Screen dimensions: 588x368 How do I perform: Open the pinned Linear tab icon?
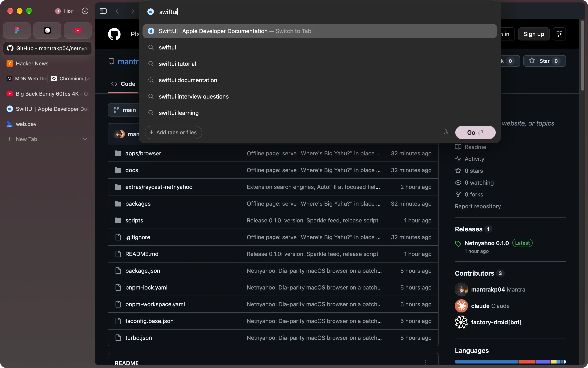47,30
